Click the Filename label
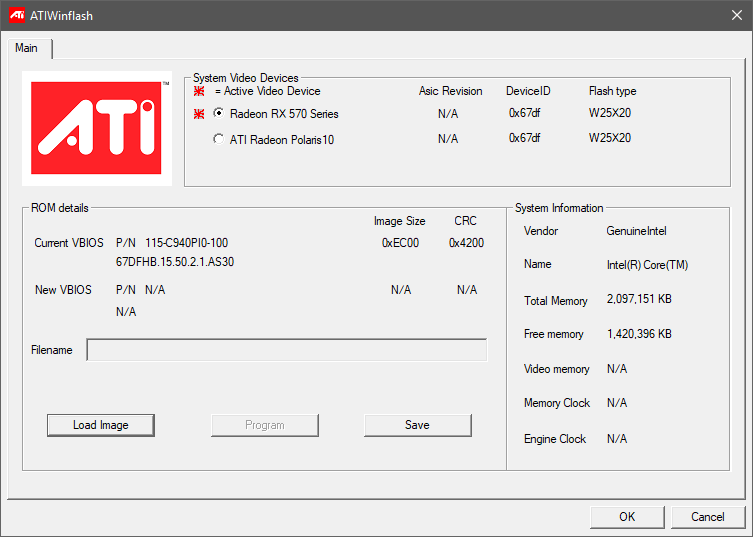This screenshot has width=753, height=537. click(52, 350)
